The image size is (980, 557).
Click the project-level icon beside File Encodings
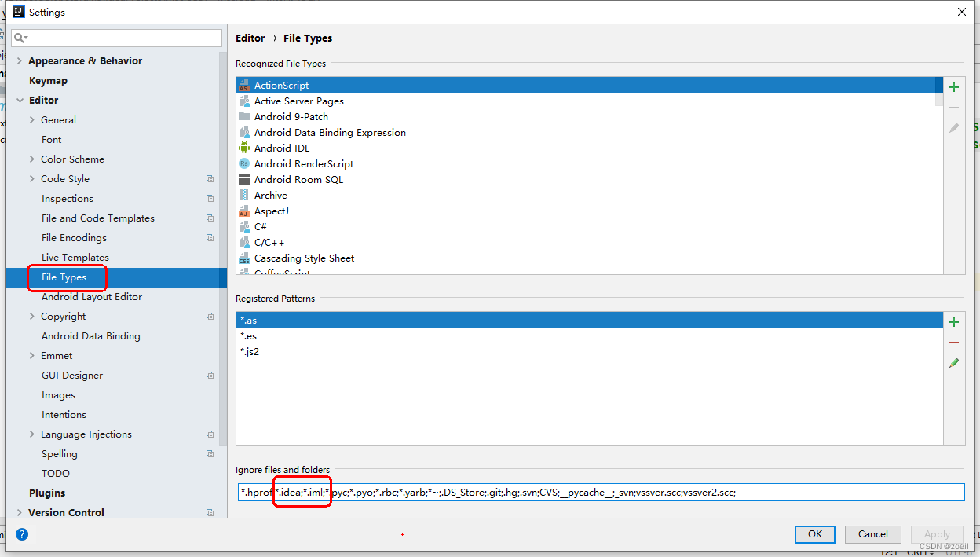click(x=210, y=238)
